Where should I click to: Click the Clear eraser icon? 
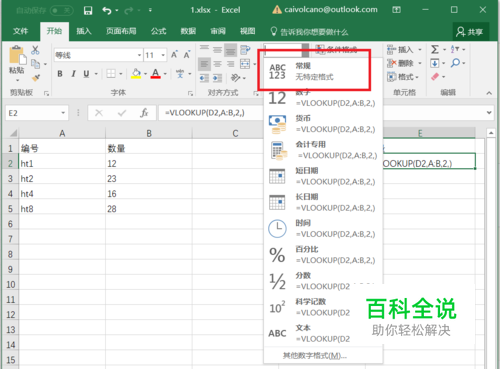[435, 77]
